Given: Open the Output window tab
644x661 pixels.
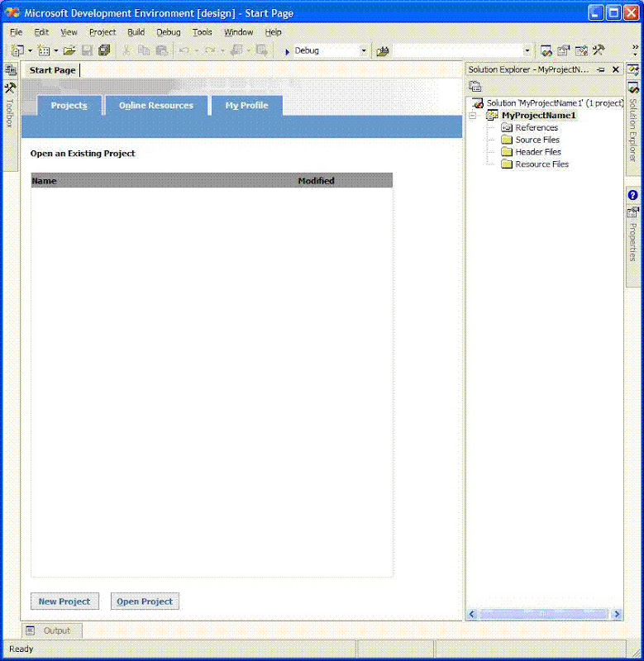Looking at the screenshot, I should click(x=51, y=630).
